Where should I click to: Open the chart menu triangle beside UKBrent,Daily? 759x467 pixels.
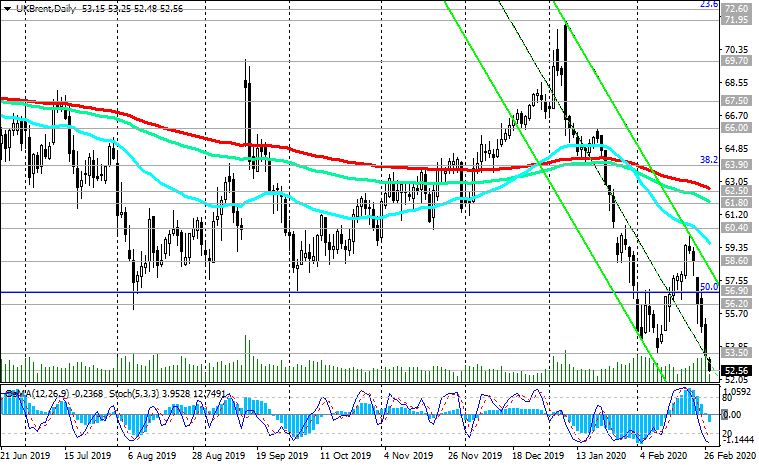pyautogui.click(x=7, y=9)
